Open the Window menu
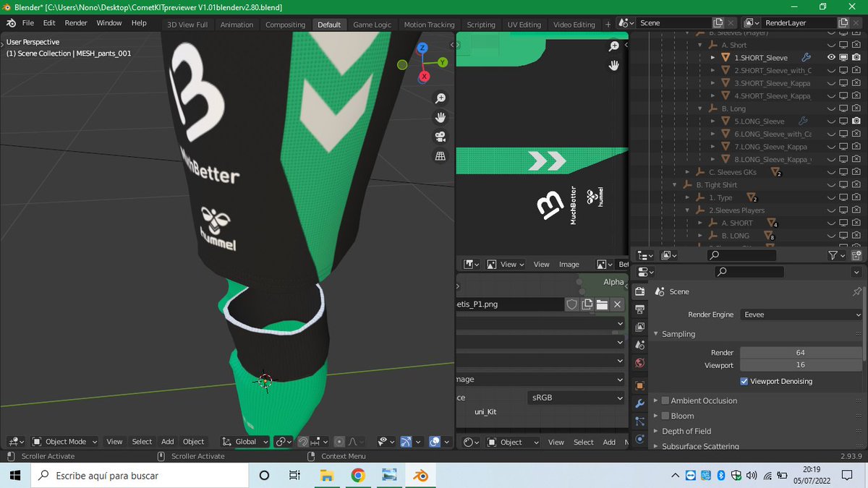868x488 pixels. [109, 23]
